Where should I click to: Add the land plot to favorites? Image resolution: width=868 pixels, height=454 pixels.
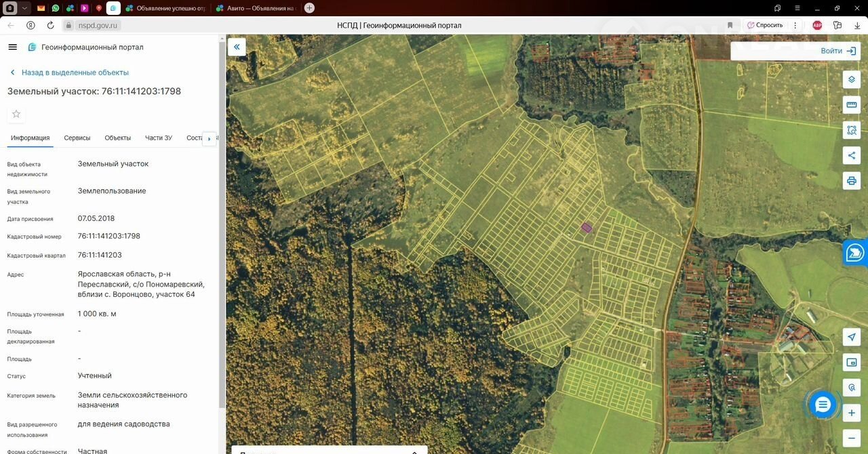[x=16, y=114]
